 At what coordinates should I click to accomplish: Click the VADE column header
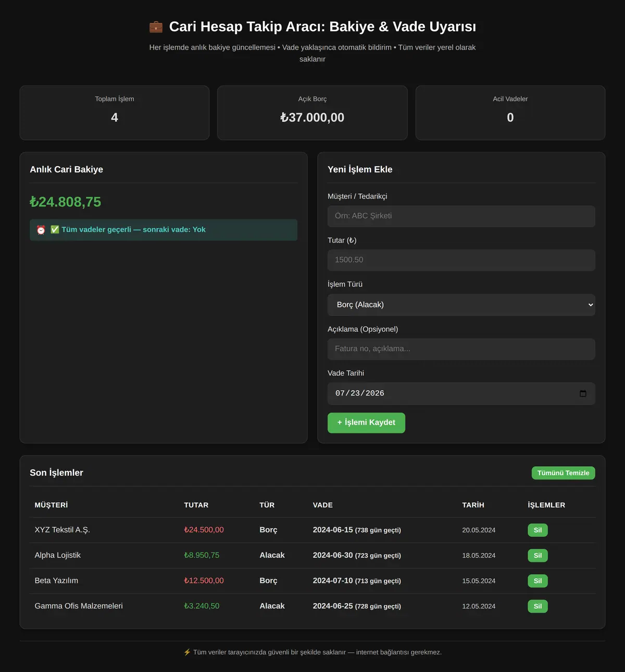(322, 505)
